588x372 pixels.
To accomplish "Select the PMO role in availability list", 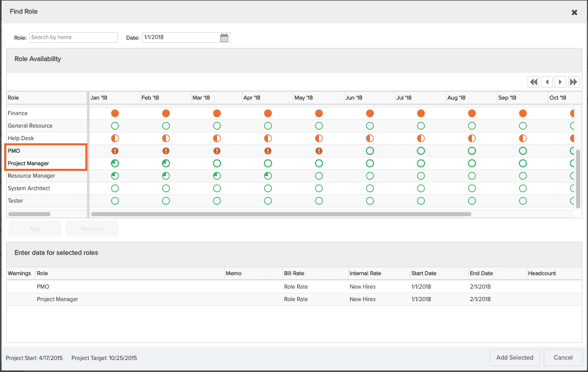I will [46, 151].
